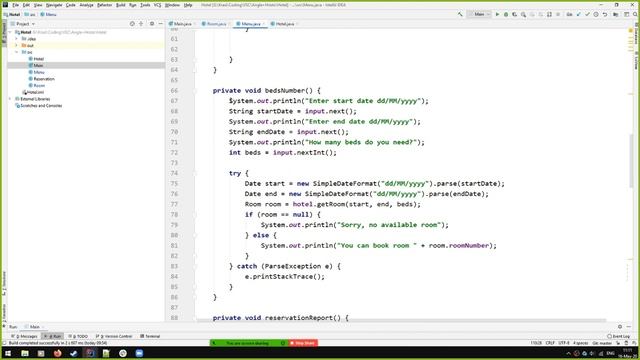
Task: Open the Zoom app in the taskbar
Action: (x=139, y=353)
